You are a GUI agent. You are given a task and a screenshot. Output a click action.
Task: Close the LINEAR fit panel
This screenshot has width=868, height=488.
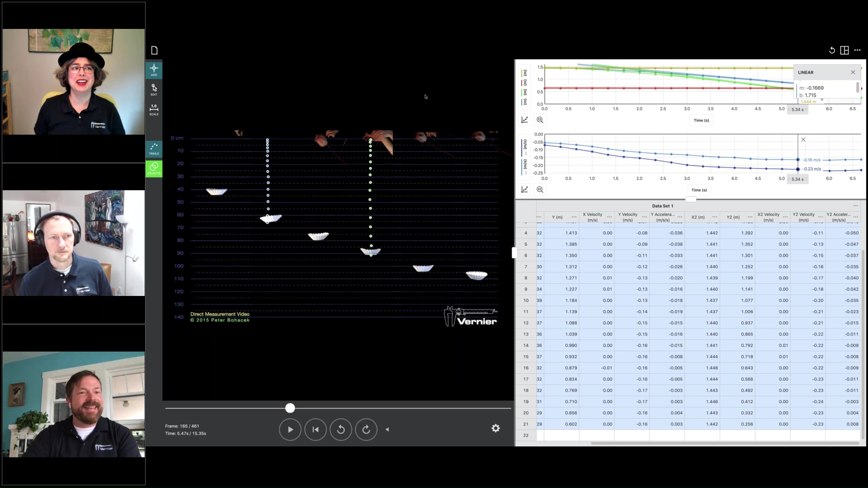(x=853, y=72)
